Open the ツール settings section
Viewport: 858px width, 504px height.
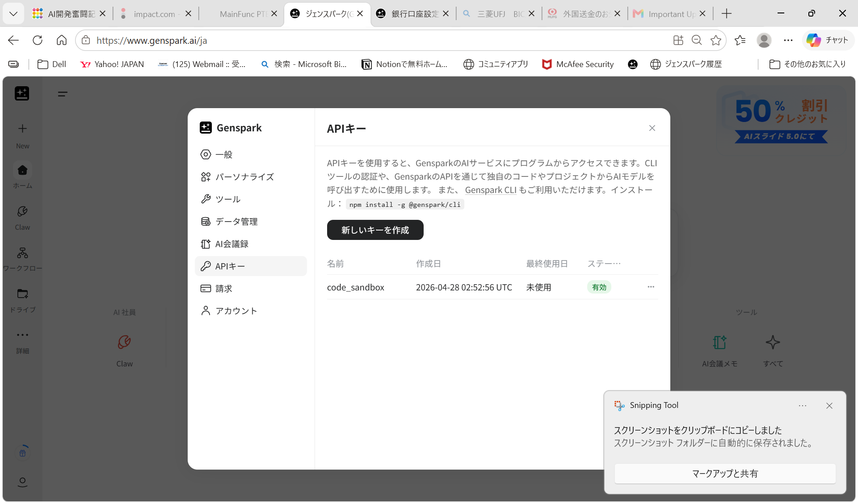(x=251, y=199)
